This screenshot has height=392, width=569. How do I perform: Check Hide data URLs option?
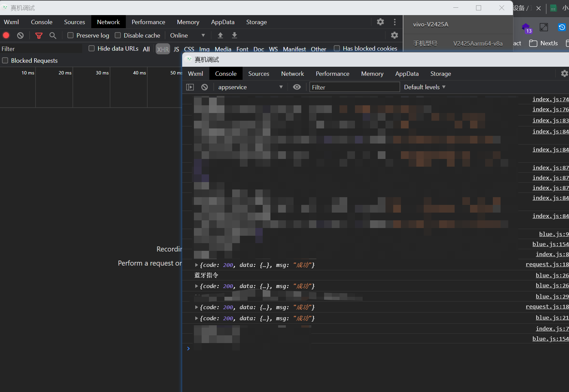click(x=91, y=48)
